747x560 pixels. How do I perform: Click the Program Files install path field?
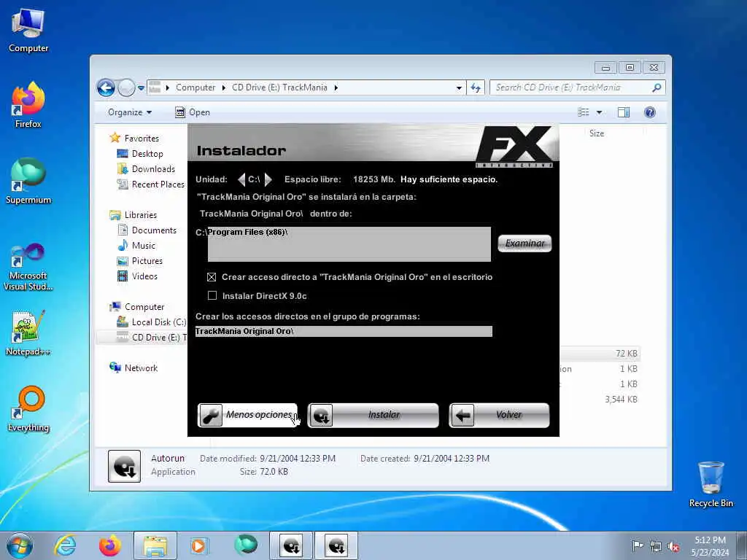[x=349, y=244]
